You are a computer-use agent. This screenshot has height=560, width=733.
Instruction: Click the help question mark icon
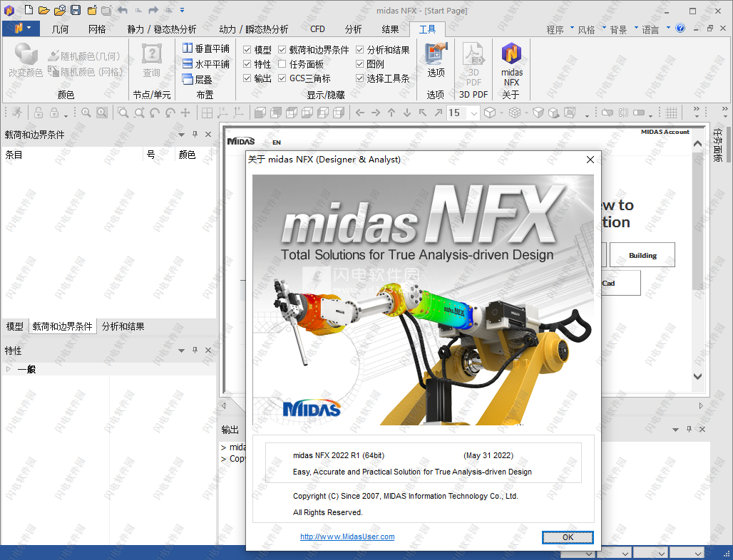681,28
